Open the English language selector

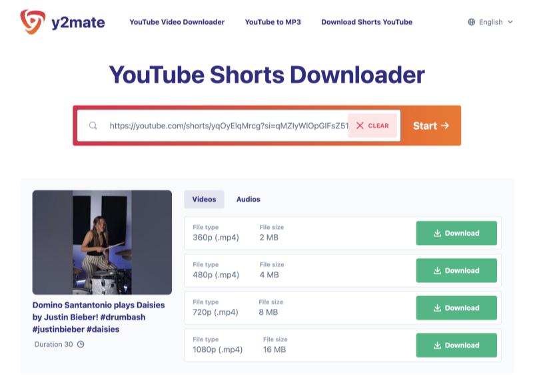pos(490,22)
